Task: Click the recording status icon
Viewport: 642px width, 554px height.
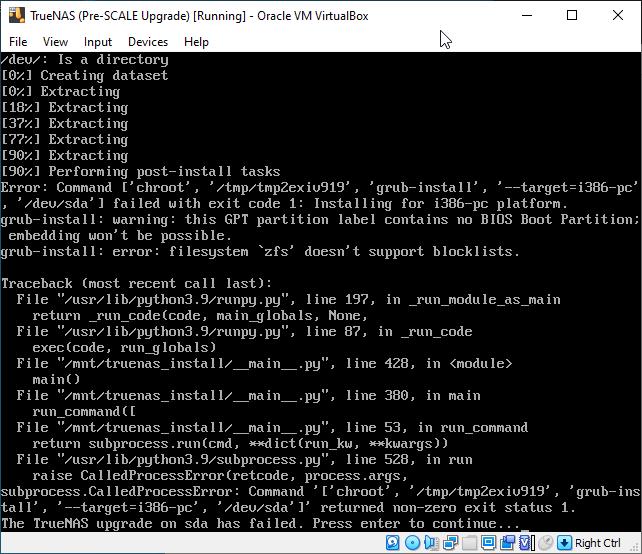Action: tap(508, 543)
